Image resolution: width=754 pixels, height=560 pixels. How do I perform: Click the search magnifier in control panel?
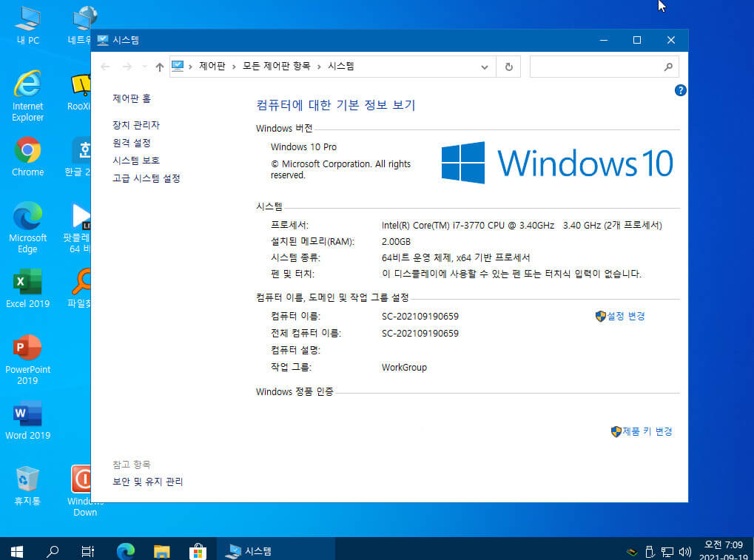tap(668, 67)
